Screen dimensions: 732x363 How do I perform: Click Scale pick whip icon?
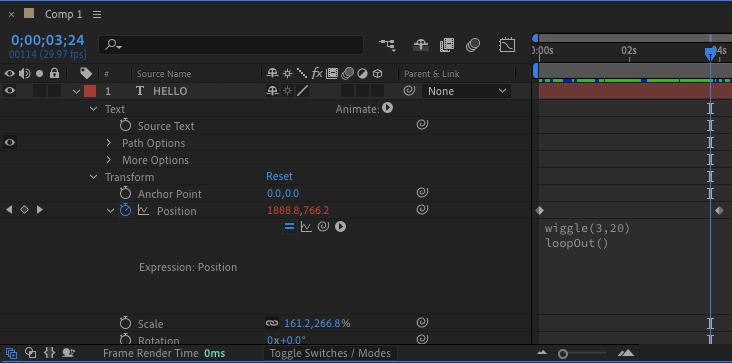click(x=422, y=322)
